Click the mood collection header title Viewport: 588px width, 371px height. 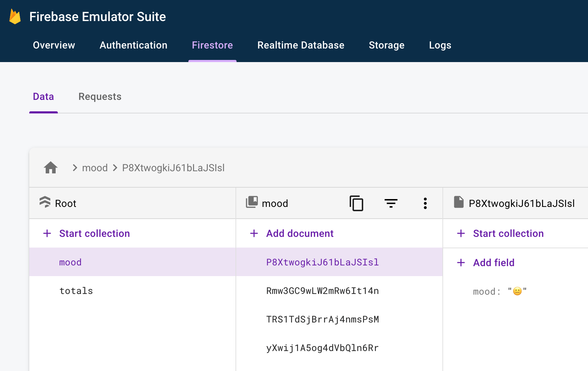click(275, 203)
